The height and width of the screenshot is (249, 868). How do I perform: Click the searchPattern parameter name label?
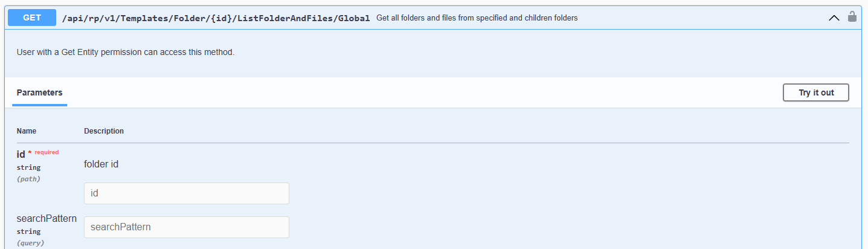47,219
